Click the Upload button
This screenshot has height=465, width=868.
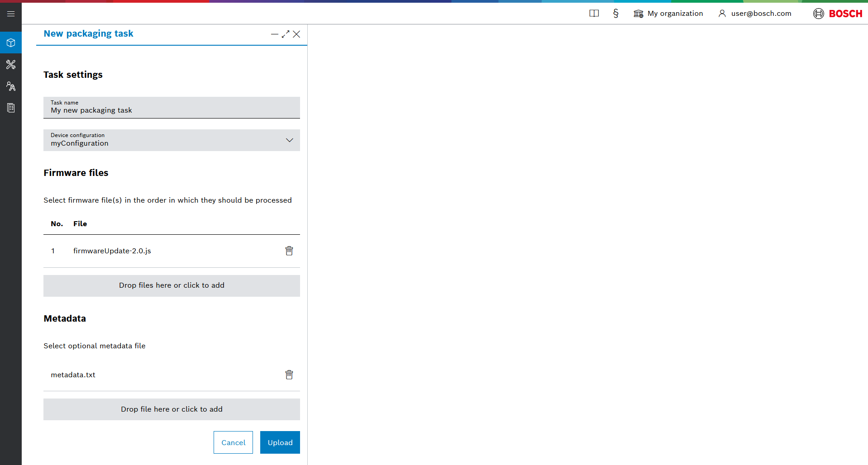point(280,442)
